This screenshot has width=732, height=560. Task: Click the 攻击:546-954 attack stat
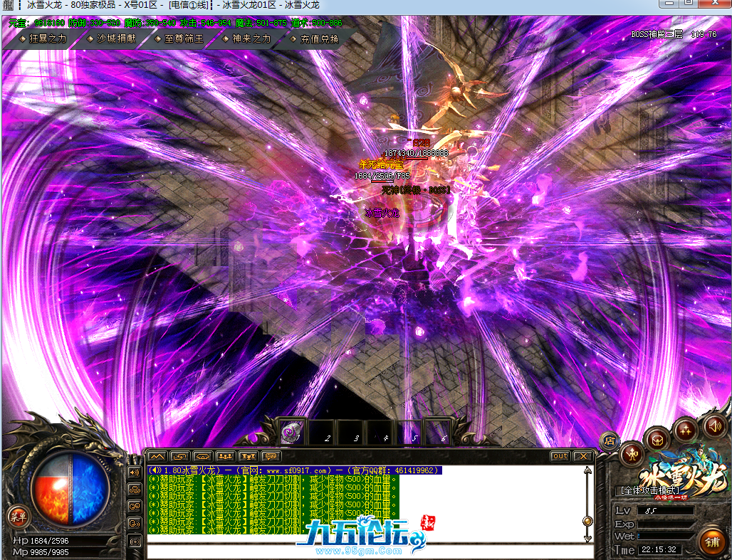click(x=205, y=23)
